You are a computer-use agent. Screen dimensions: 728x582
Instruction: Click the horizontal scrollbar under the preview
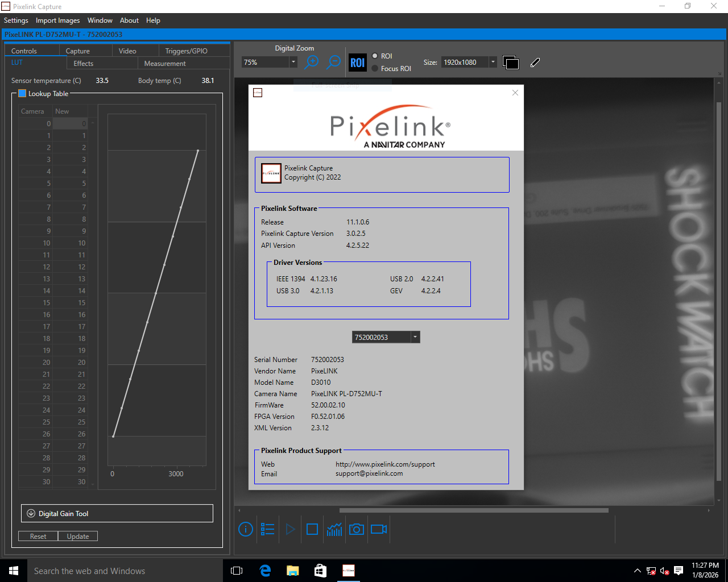(x=474, y=510)
